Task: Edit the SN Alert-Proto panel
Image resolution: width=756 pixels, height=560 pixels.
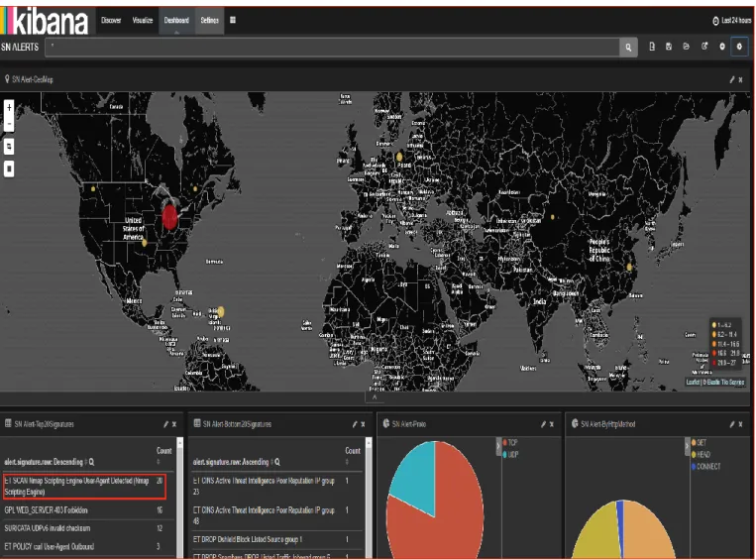Action: pyautogui.click(x=543, y=424)
